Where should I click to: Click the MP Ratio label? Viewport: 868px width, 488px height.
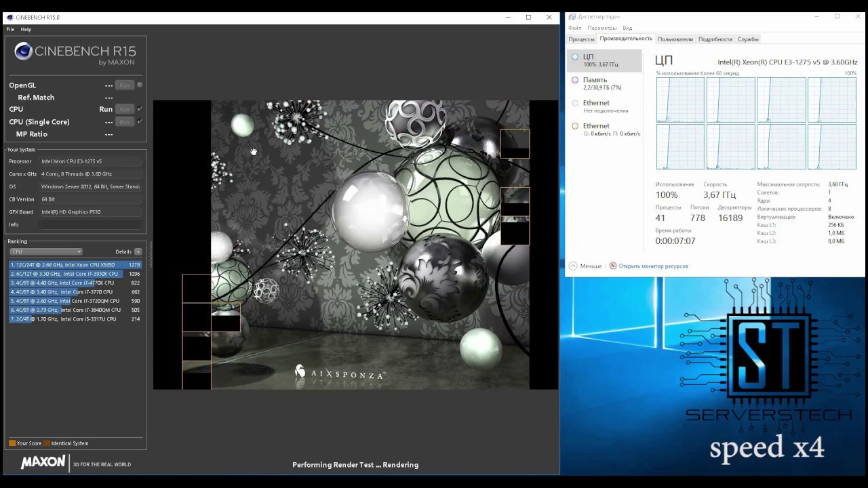(x=31, y=134)
